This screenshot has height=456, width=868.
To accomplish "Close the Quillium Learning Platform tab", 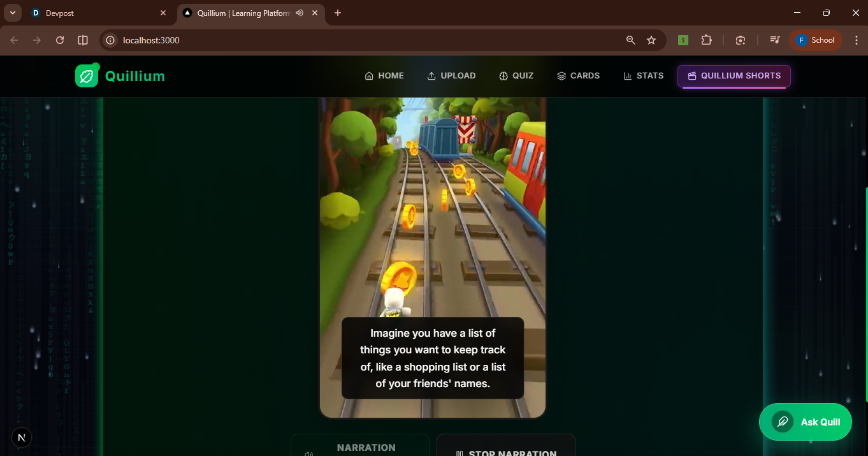I will coord(314,13).
